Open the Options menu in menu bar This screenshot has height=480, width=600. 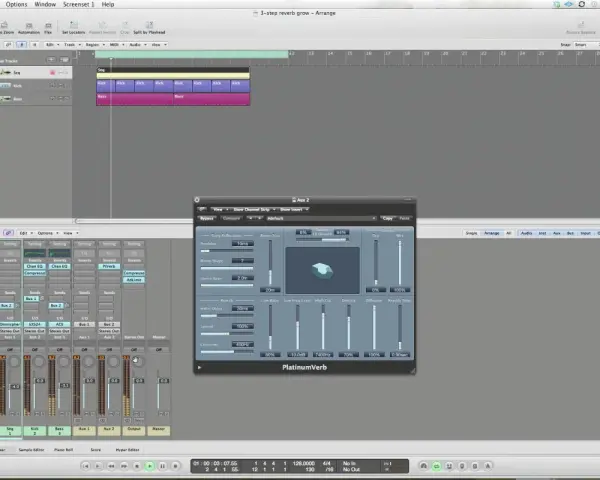(16, 4)
